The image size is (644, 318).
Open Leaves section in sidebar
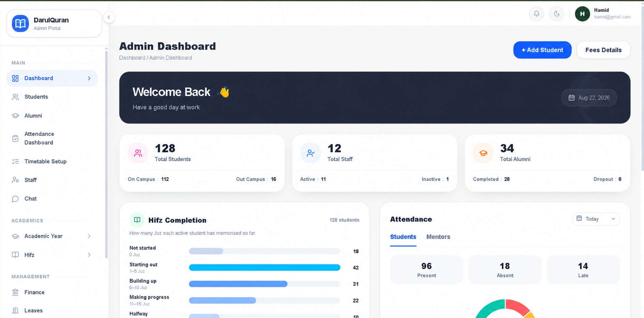52,310
